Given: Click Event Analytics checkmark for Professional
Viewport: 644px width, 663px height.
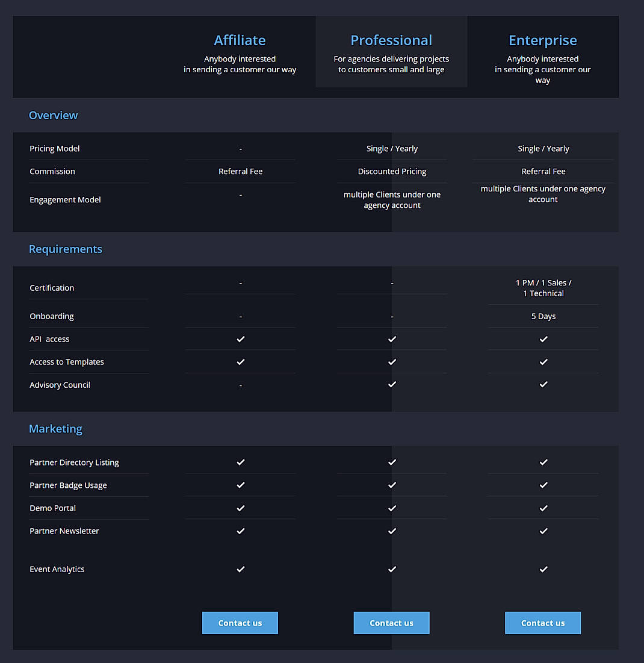Looking at the screenshot, I should point(392,569).
